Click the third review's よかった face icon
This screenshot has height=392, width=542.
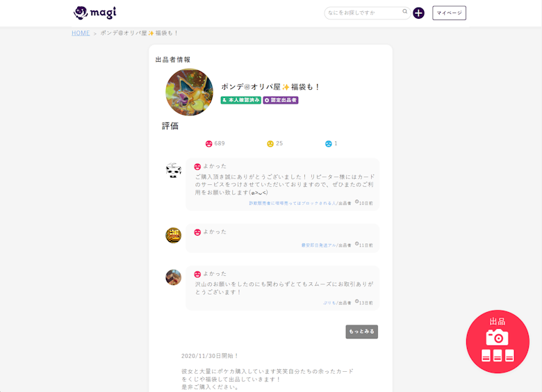197,275
